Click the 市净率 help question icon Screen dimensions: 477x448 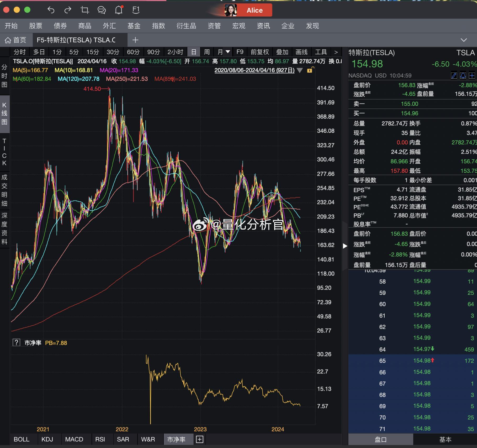[16, 342]
